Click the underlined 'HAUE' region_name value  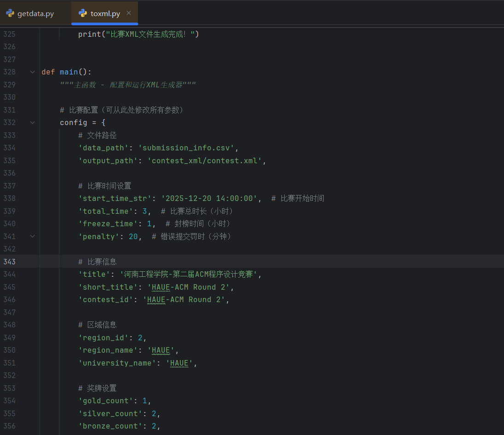161,350
